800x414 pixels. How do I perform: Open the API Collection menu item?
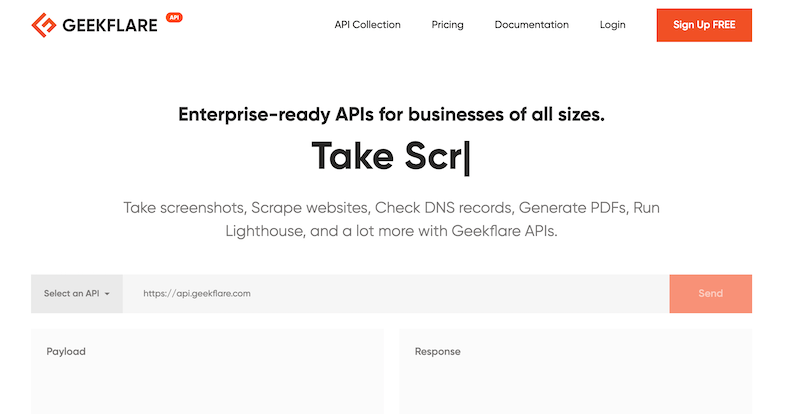pos(367,25)
